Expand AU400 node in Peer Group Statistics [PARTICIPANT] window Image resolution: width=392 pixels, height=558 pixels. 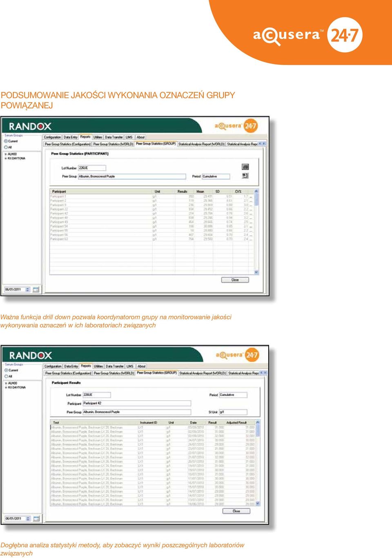pos(6,154)
